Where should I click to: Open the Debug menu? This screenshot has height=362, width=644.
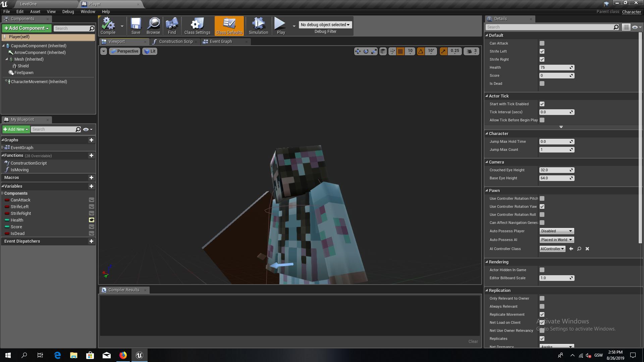click(68, 11)
